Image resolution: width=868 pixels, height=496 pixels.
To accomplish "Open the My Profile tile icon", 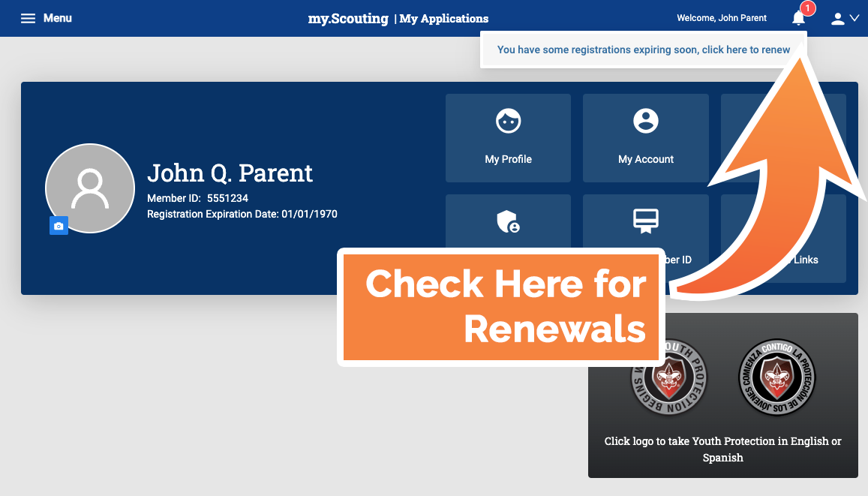I will pyautogui.click(x=508, y=121).
